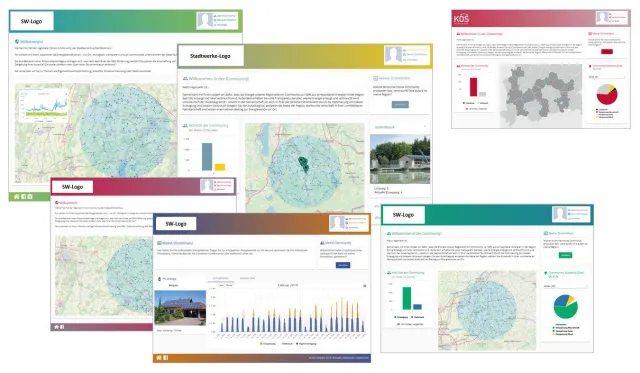The width and height of the screenshot is (640, 373).
Task: Click the yellow bar in the Stadtwerke community chart
Action: click(x=220, y=167)
